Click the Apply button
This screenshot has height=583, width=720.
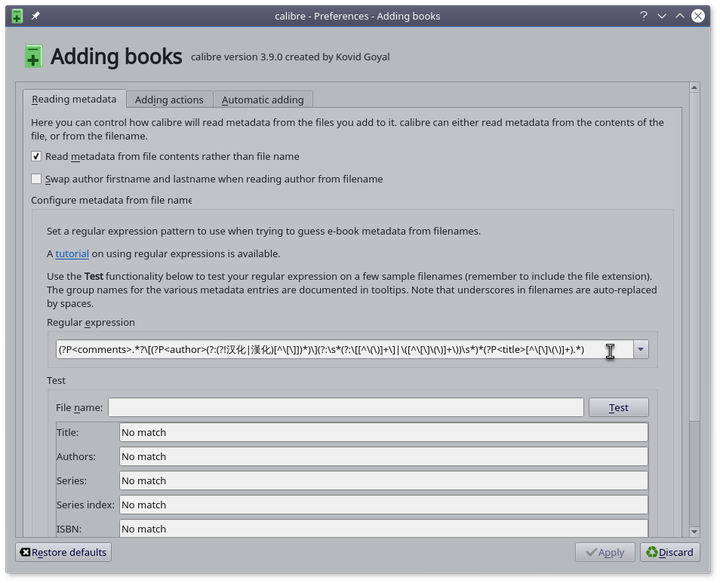(604, 552)
